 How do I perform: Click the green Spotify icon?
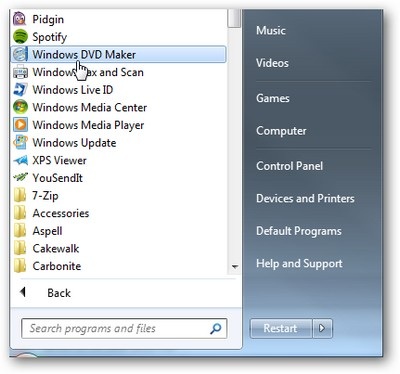[20, 36]
